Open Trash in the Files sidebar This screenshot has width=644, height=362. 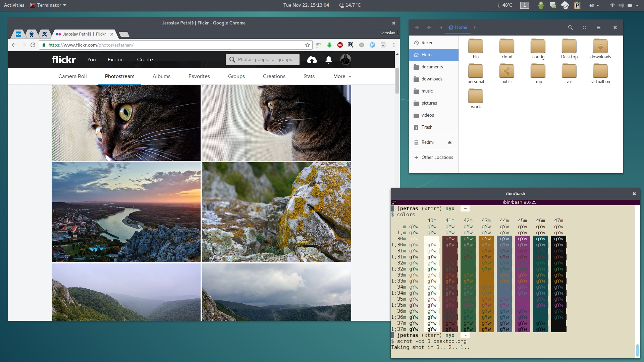[x=434, y=127]
